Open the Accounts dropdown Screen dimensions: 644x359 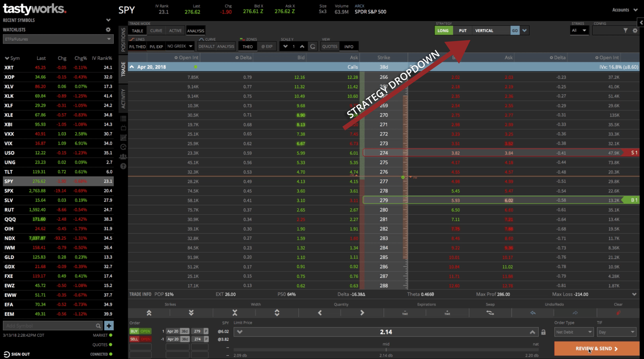(625, 10)
